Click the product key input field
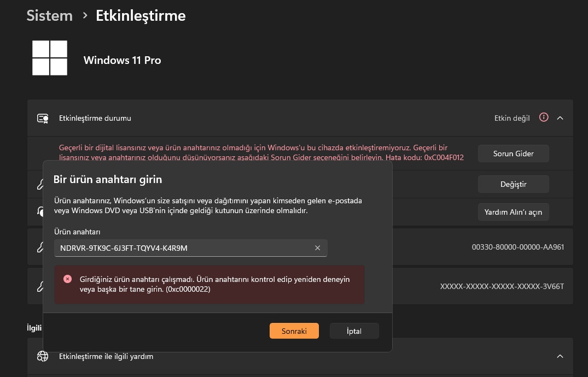The image size is (588, 377). [x=190, y=248]
